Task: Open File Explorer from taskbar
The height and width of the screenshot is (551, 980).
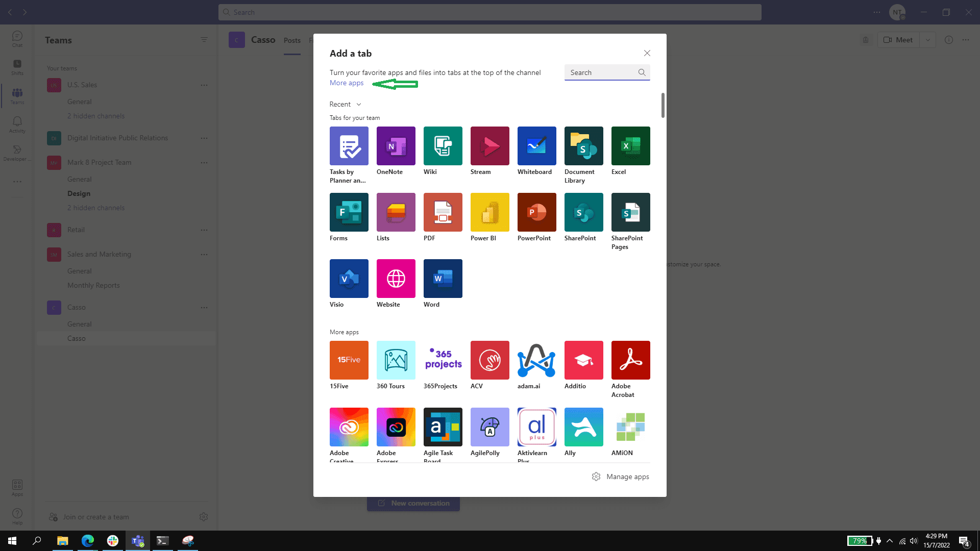Action: (62, 541)
